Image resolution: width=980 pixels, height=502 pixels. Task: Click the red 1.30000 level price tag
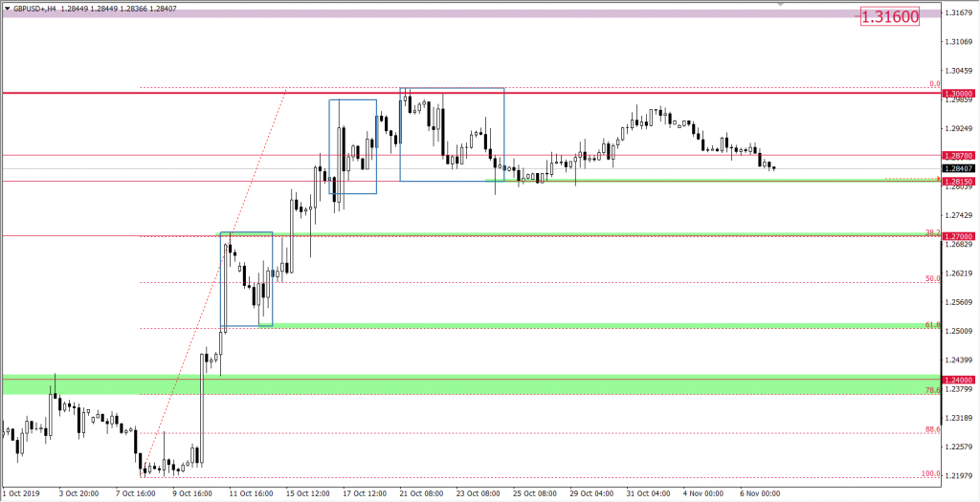[957, 93]
